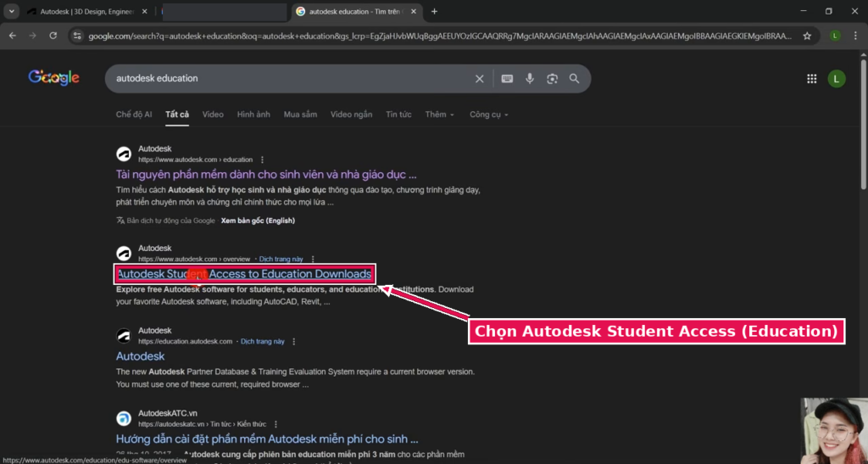868x464 pixels.
Task: Open a new browser tab
Action: click(x=434, y=11)
